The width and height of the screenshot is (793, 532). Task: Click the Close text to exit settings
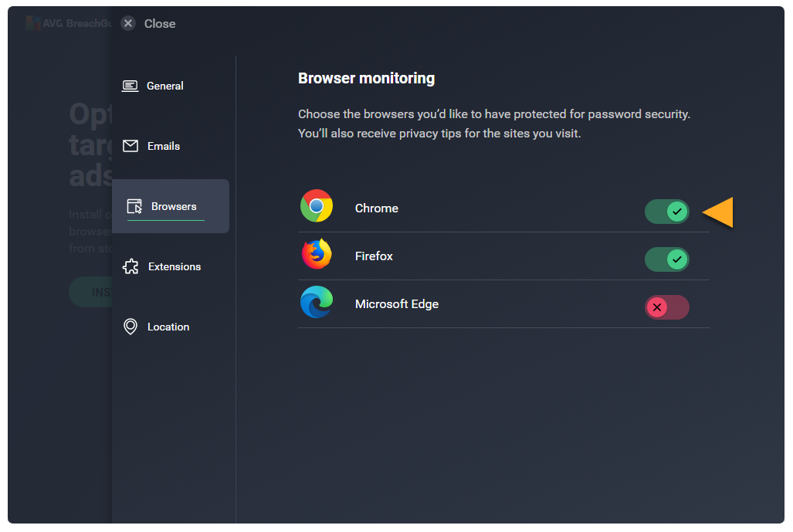pos(160,23)
